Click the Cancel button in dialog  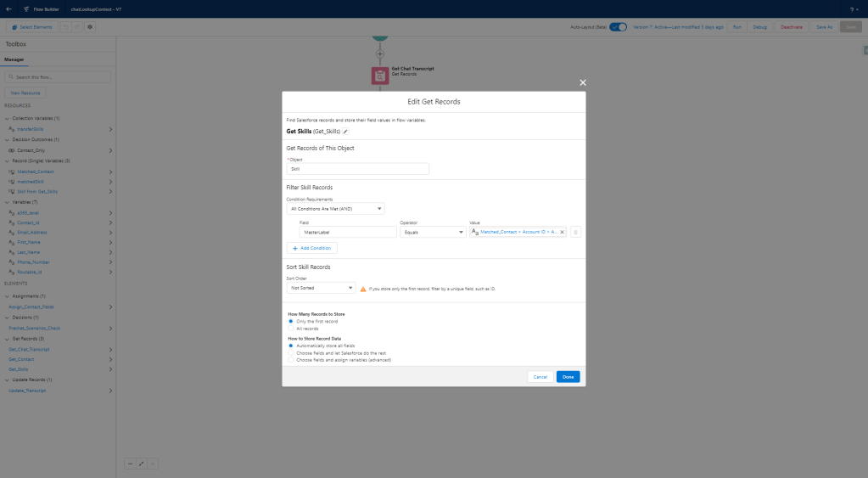click(x=540, y=376)
